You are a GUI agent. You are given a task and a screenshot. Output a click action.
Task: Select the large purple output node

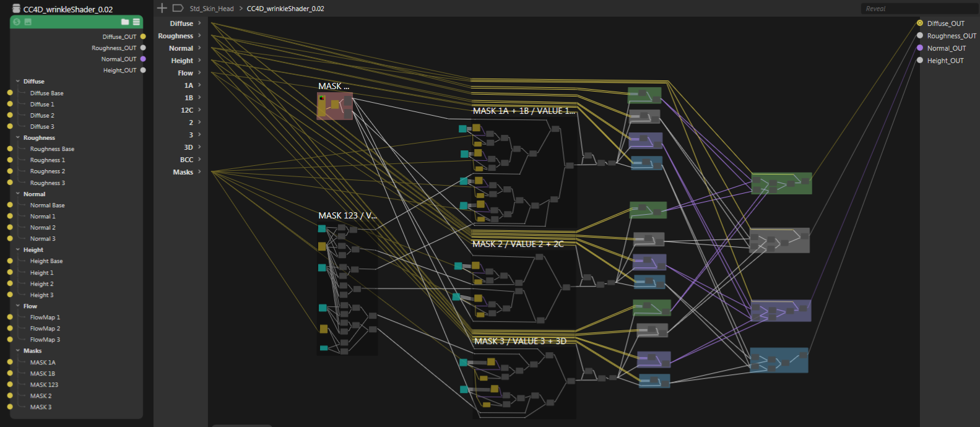coord(781,311)
